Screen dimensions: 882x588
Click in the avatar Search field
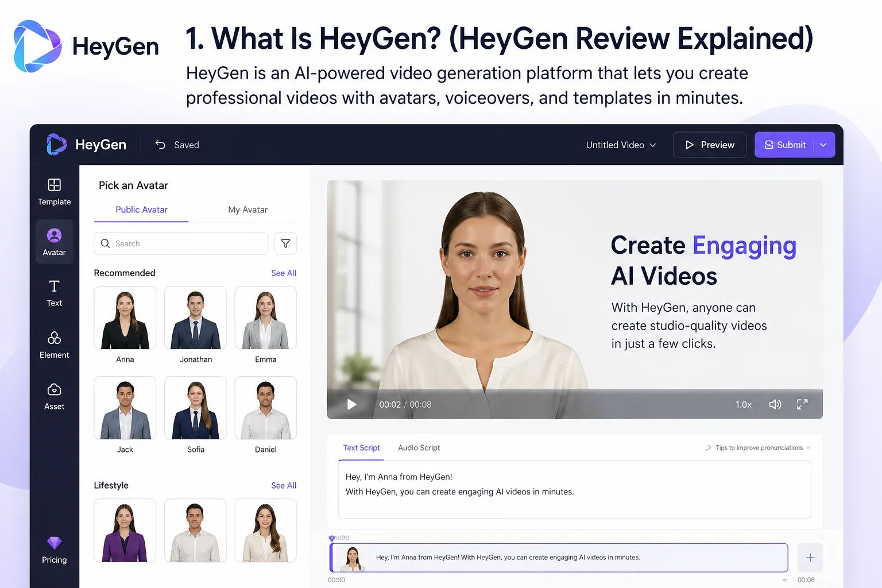pyautogui.click(x=181, y=243)
